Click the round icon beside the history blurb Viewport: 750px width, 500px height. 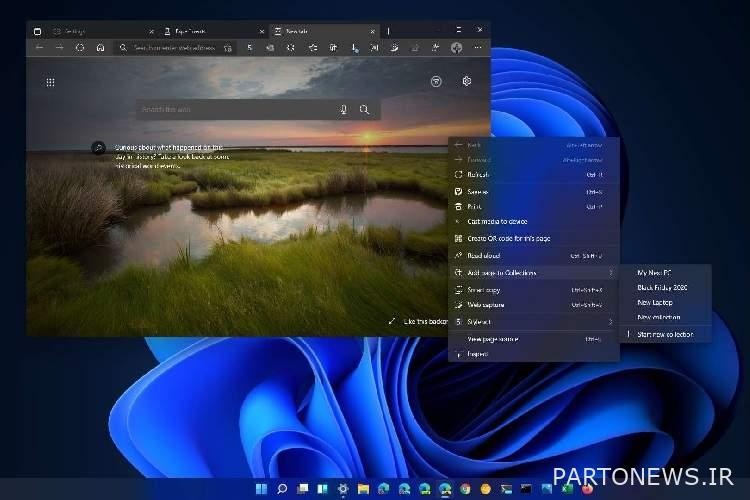(99, 148)
